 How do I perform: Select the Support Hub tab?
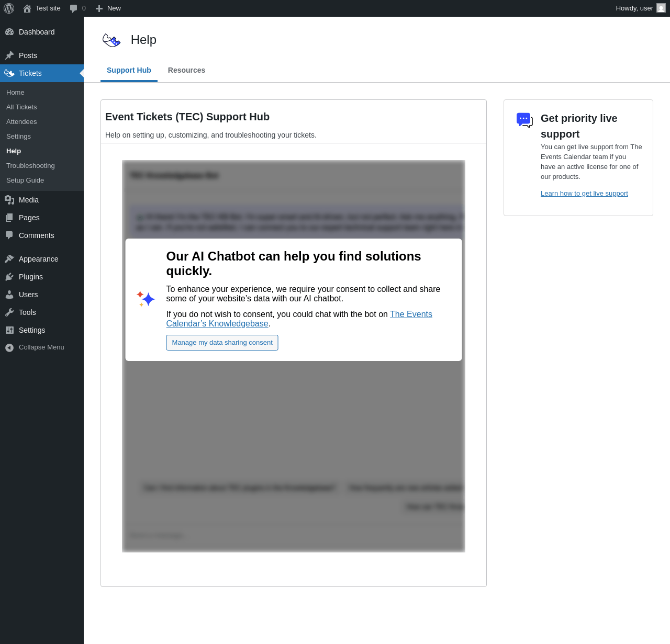click(x=129, y=70)
